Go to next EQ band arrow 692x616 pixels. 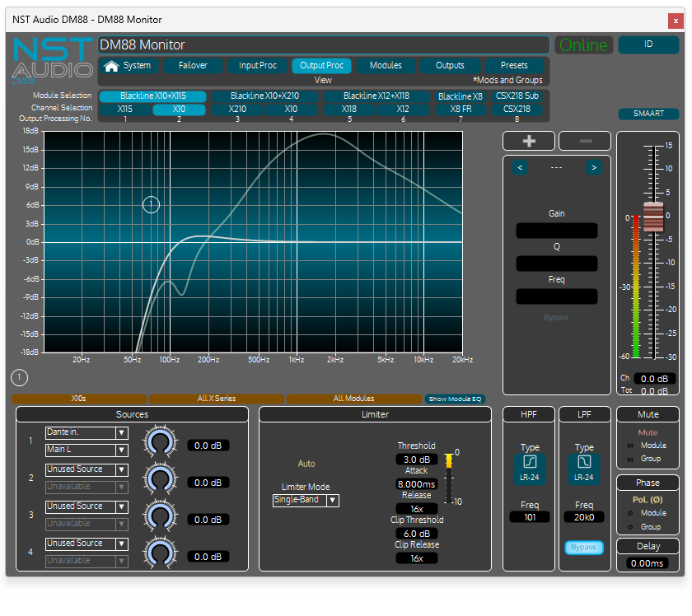coord(594,168)
